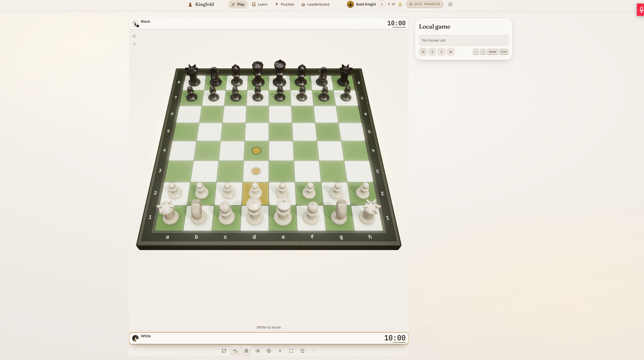644x360 pixels.
Task: Open board settings sliders icon
Action: (x=302, y=351)
